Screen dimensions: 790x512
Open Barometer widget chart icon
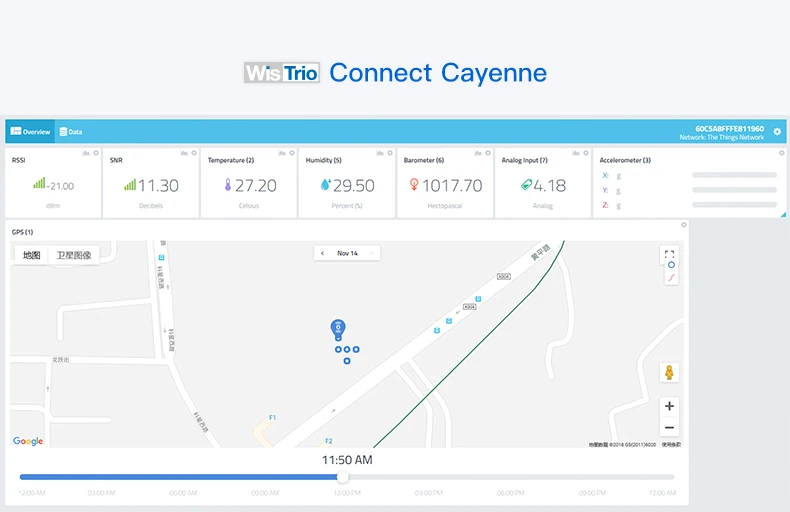[x=478, y=153]
